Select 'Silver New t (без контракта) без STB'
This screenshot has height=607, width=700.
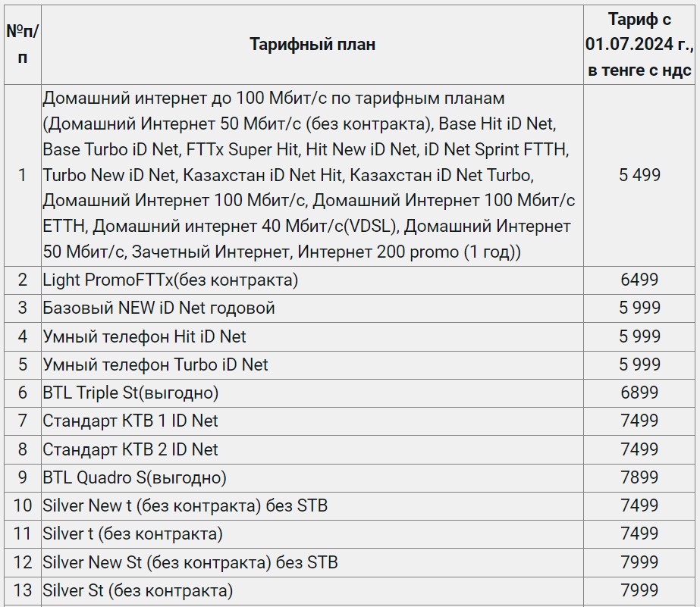[x=185, y=505]
